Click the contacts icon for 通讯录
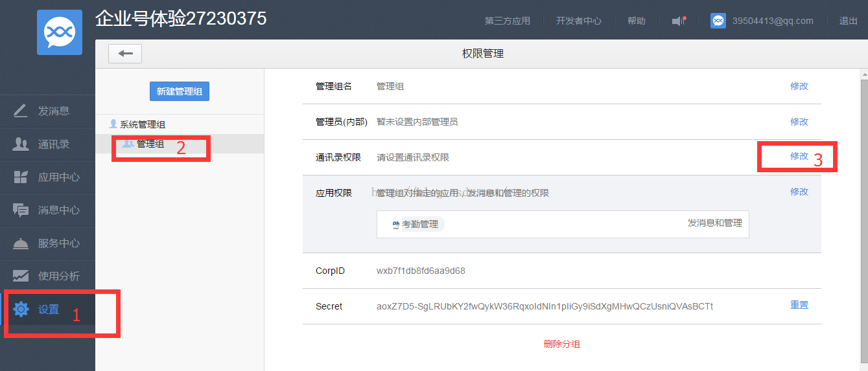 [21, 144]
